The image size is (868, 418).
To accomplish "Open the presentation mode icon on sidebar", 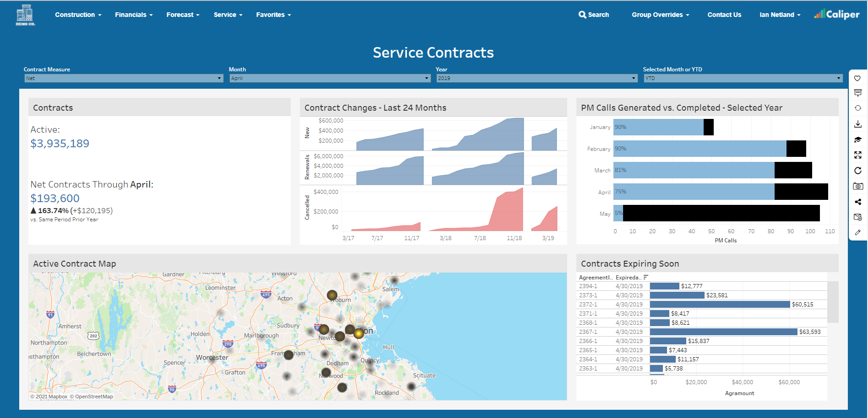I will (858, 92).
